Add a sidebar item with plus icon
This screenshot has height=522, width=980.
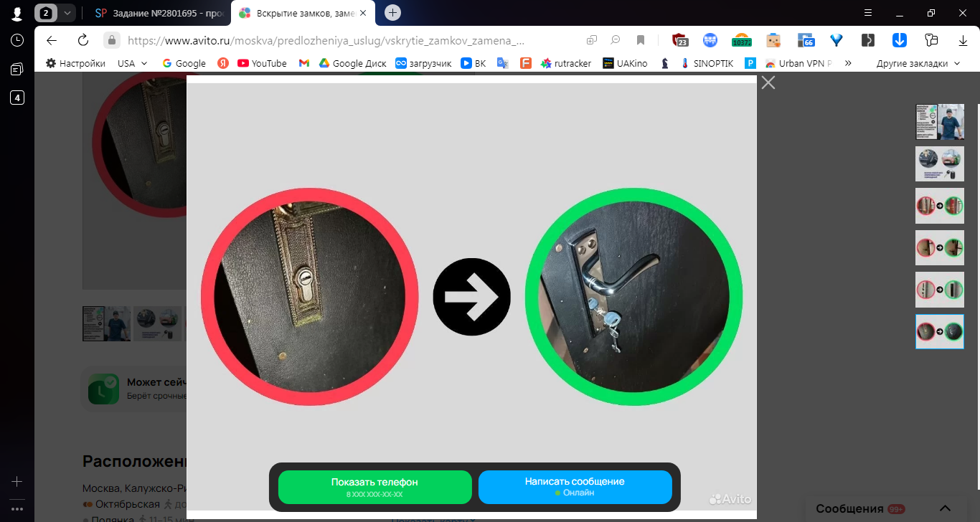point(17,482)
